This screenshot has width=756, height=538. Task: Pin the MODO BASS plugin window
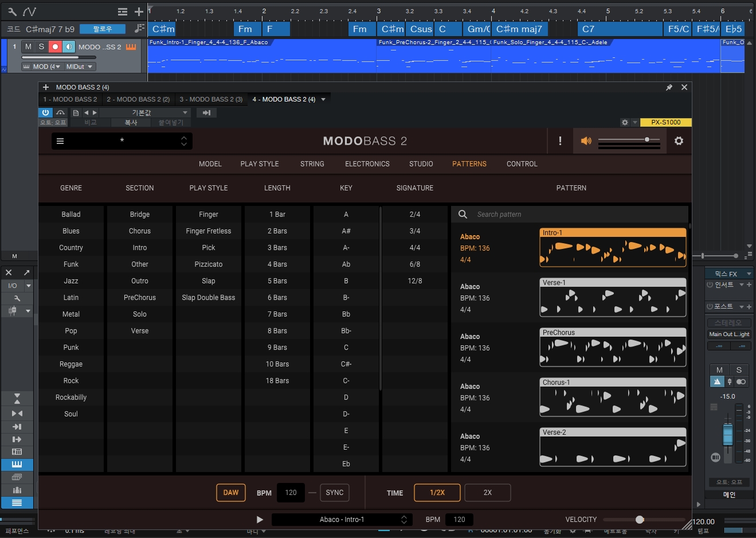click(x=669, y=87)
